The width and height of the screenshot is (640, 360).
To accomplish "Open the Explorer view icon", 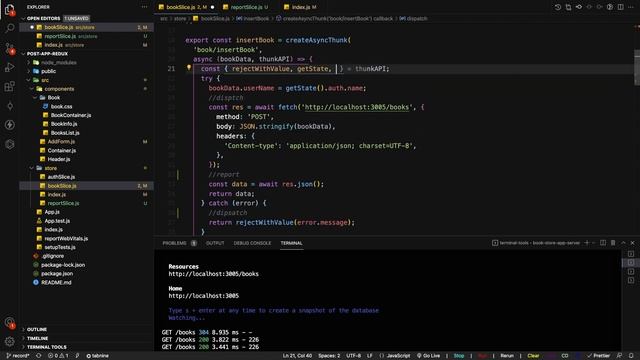I will (9, 9).
